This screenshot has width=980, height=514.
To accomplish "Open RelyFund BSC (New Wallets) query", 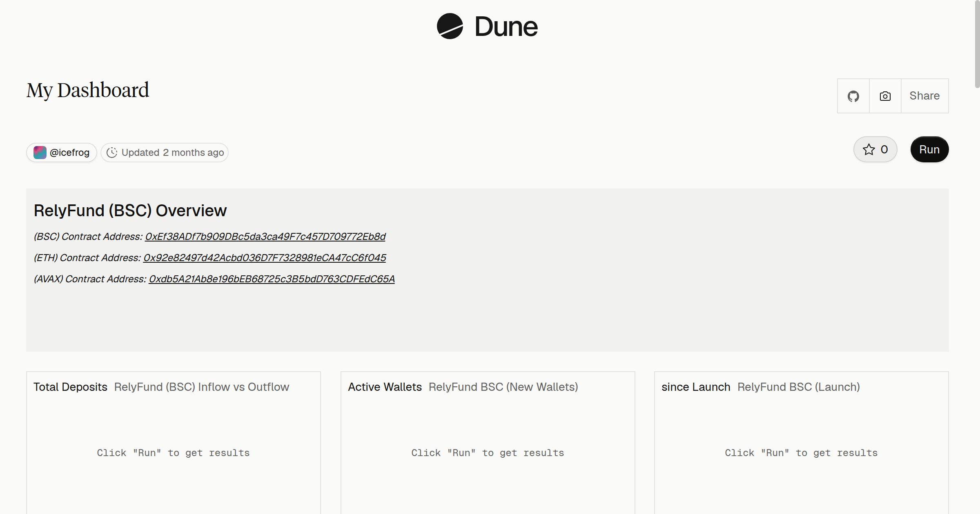I will click(503, 387).
